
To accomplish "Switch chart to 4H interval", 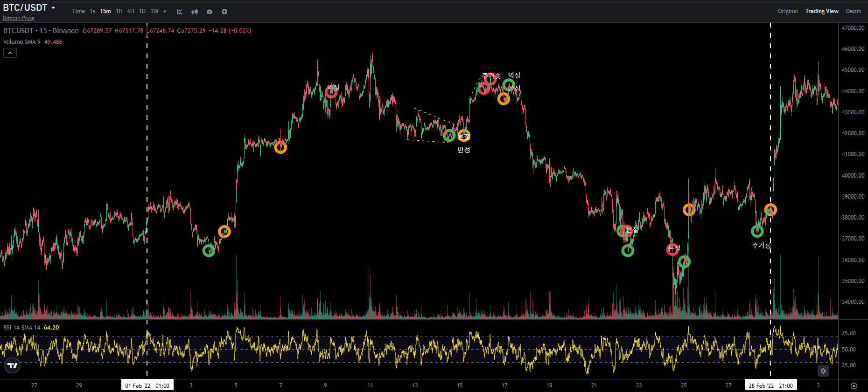I will point(131,11).
